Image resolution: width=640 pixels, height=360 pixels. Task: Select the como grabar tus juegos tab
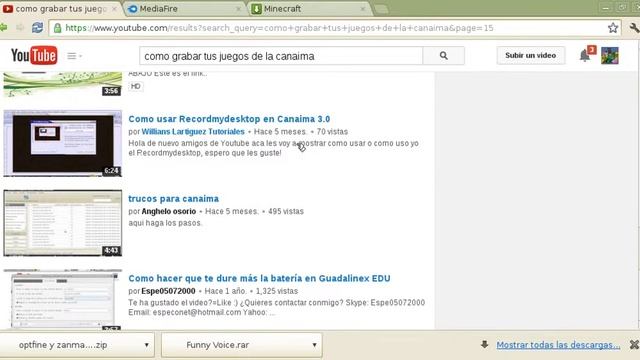60,9
